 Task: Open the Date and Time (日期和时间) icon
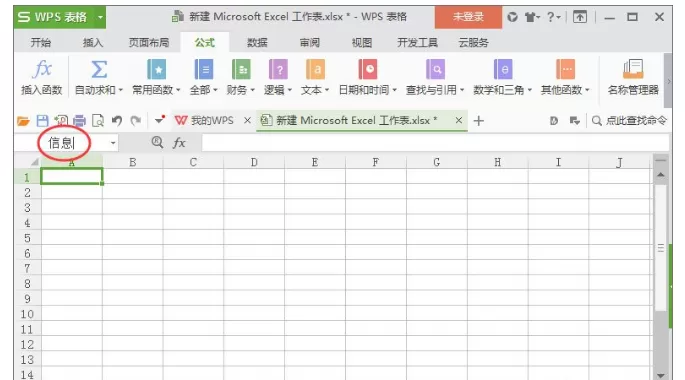(367, 69)
